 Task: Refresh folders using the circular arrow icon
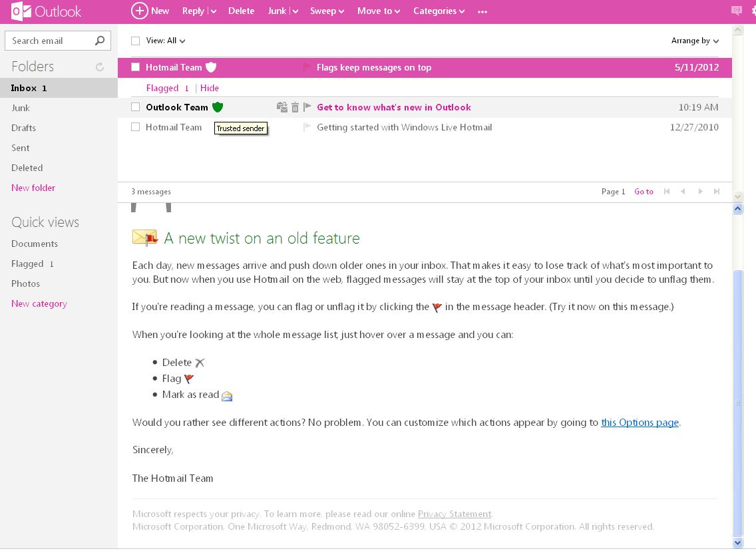click(99, 67)
